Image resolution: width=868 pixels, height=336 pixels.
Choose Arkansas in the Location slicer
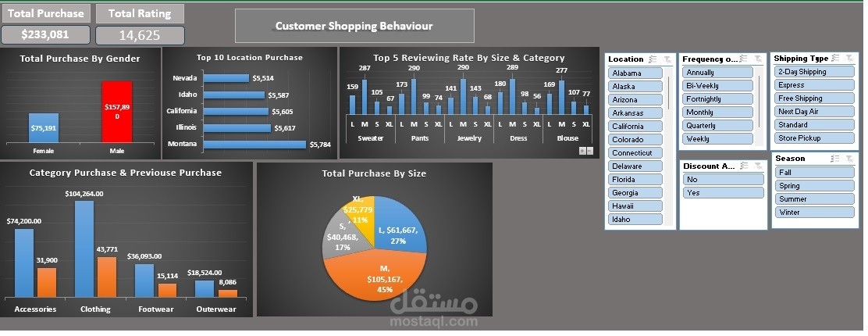[635, 113]
